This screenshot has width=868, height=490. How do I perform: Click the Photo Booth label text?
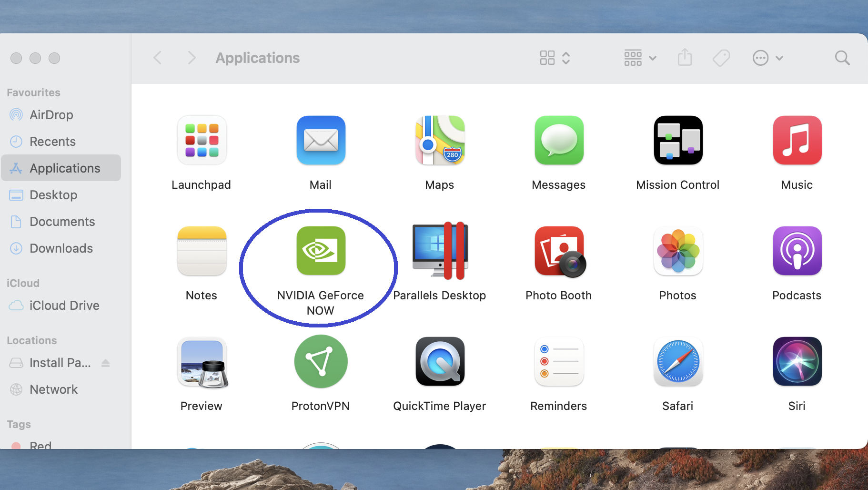click(x=559, y=296)
